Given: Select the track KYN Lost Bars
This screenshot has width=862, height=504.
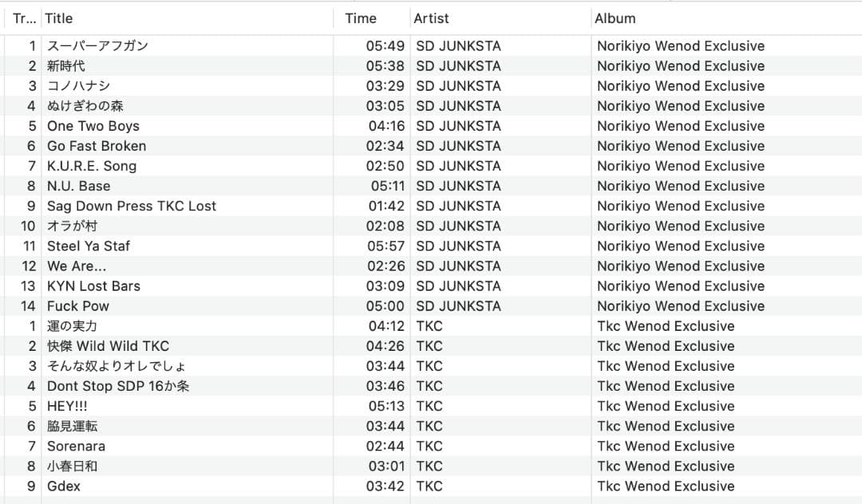Looking at the screenshot, I should [x=93, y=285].
